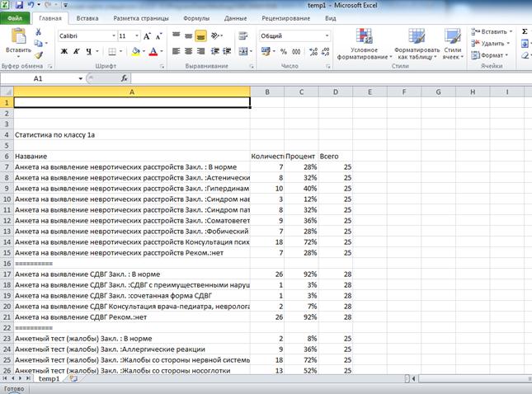532x394 pixels.
Task: Toggle middle vertical alignment button
Action: coord(188,36)
